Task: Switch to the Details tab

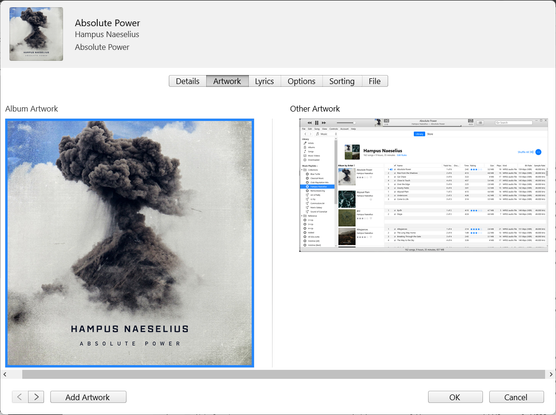Action: coord(188,81)
